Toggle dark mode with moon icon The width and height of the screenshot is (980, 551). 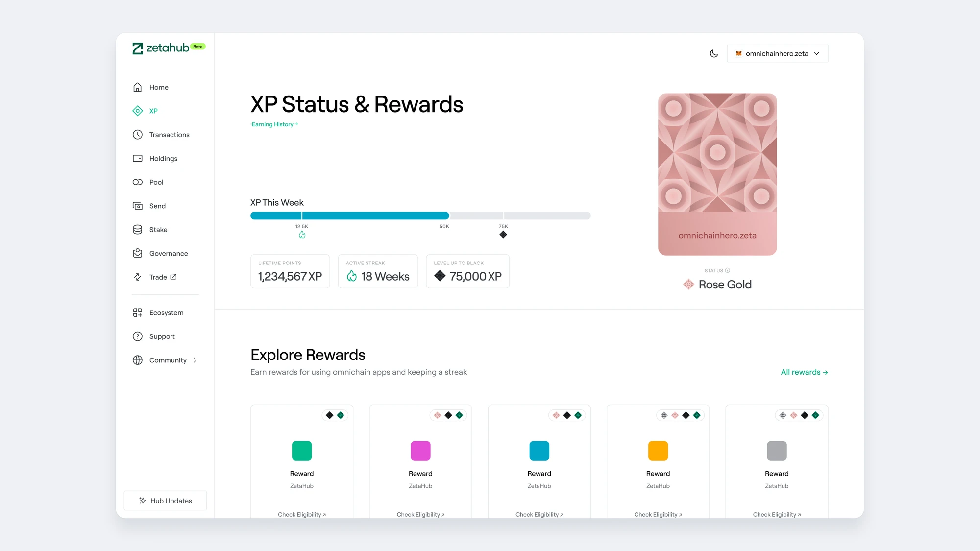(x=714, y=53)
